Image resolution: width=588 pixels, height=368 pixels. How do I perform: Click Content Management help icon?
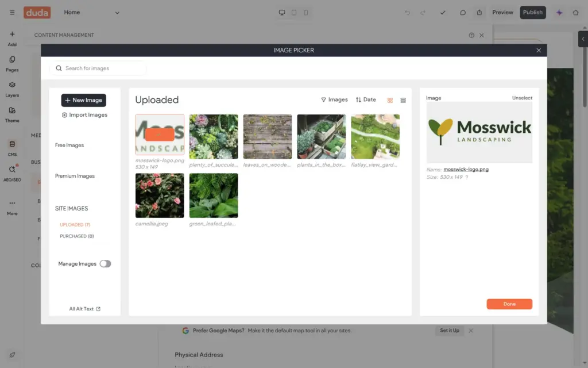[471, 35]
